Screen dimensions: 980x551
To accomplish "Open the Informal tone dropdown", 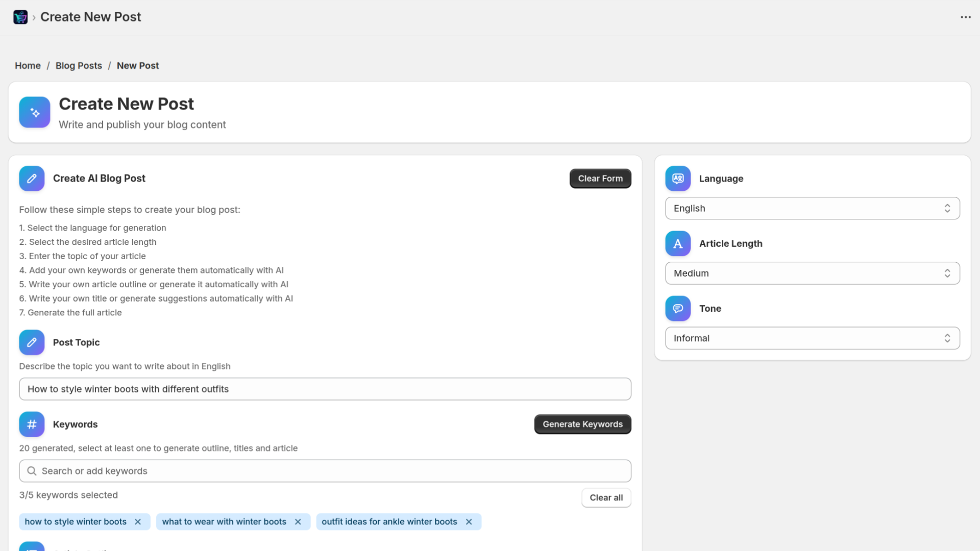I will point(812,338).
